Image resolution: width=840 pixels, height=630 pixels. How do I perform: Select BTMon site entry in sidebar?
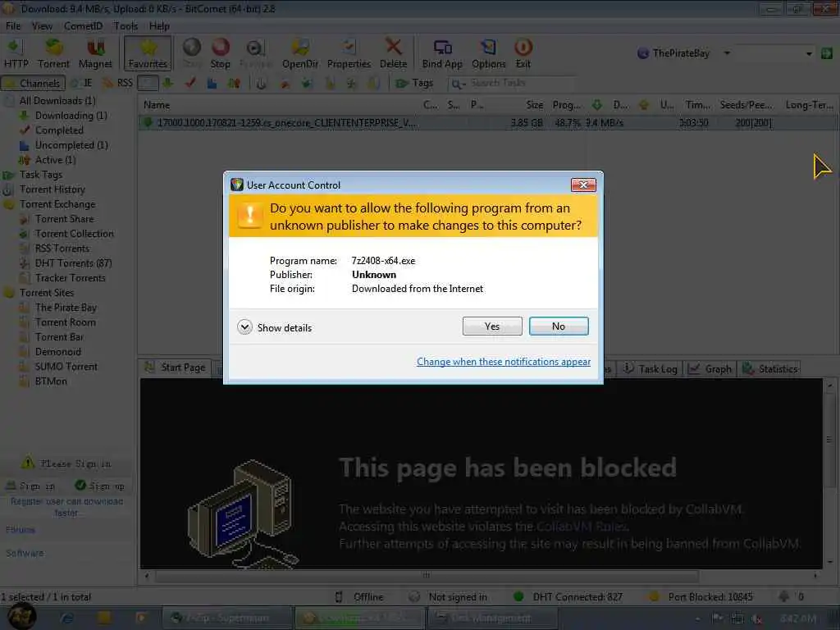51,381
